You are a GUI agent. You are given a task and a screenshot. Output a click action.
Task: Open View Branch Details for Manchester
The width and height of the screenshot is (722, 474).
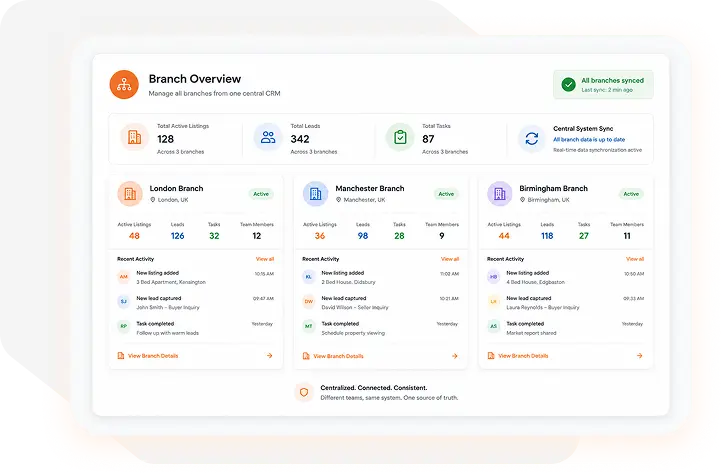click(338, 356)
